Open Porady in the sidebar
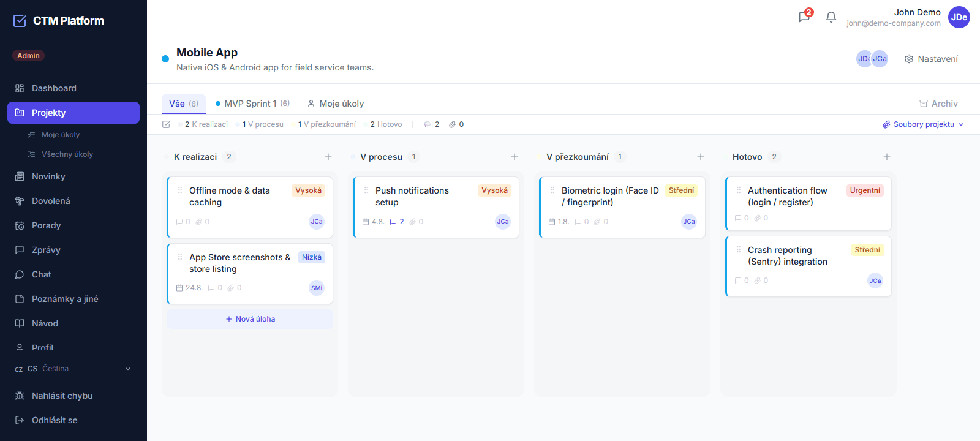The height and width of the screenshot is (441, 980). pyautogui.click(x=73, y=225)
